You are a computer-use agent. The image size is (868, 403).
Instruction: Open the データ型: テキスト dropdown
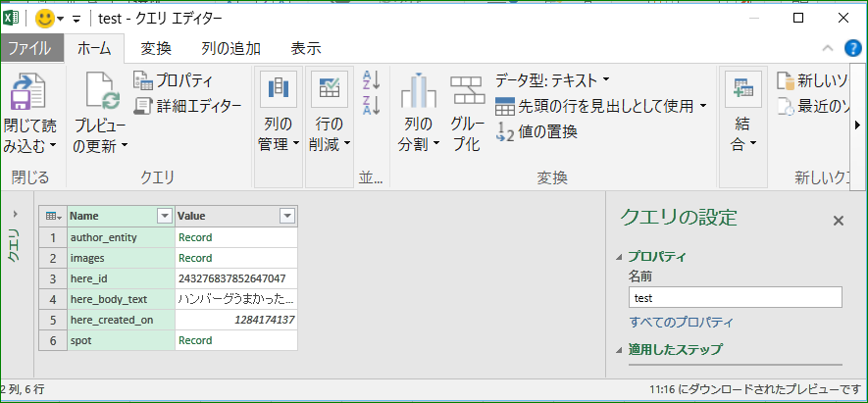pyautogui.click(x=552, y=80)
